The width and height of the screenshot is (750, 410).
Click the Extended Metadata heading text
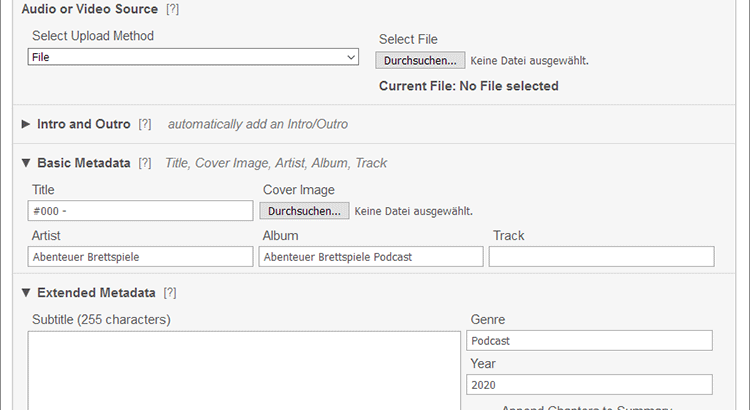pos(96,293)
